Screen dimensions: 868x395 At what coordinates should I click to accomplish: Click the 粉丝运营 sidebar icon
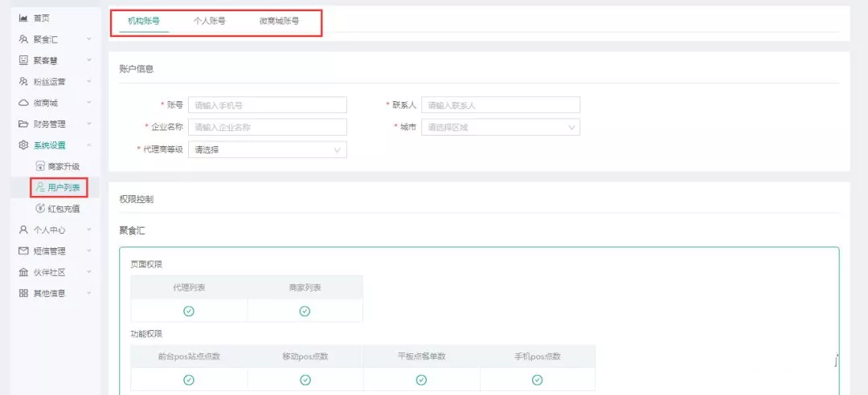click(x=23, y=82)
